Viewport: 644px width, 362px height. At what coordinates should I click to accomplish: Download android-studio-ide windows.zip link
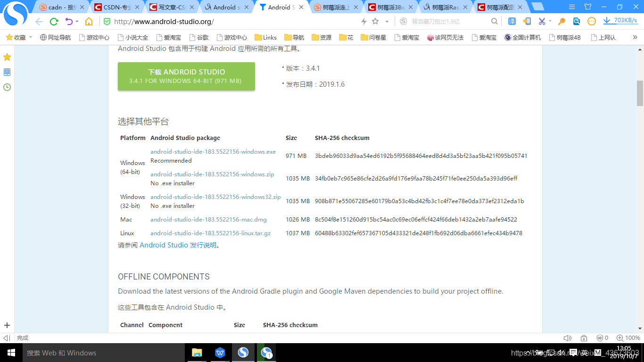212,174
